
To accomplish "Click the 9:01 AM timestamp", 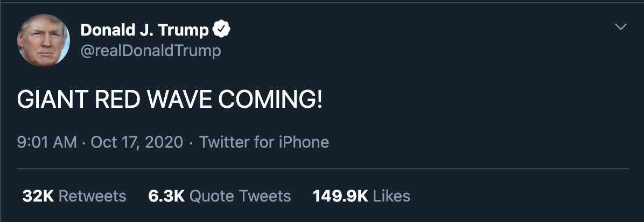I will point(47,142).
